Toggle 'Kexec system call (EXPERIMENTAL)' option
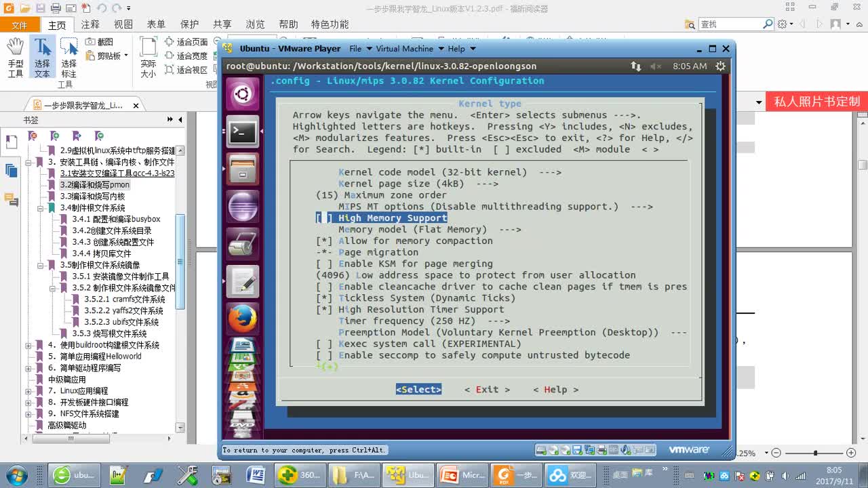This screenshot has width=868, height=488. click(x=324, y=344)
